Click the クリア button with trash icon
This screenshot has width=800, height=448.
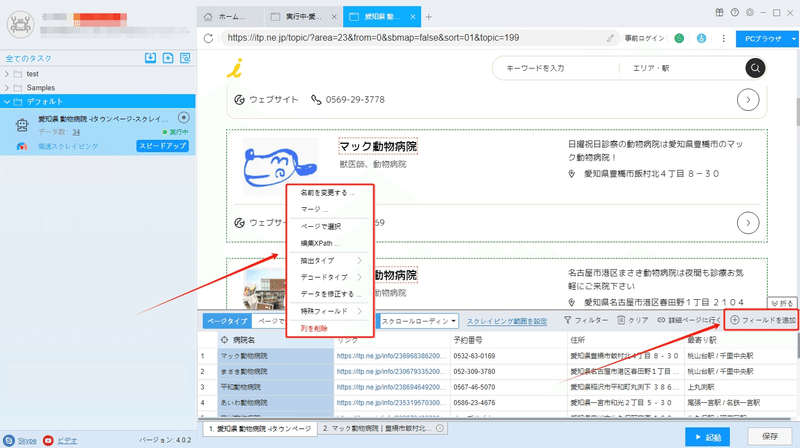pyautogui.click(x=633, y=320)
